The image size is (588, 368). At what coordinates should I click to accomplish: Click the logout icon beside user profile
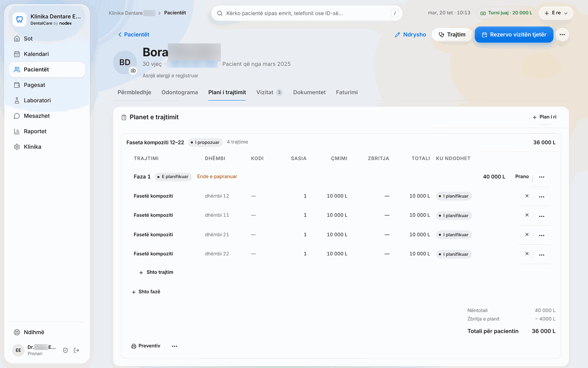click(x=76, y=350)
